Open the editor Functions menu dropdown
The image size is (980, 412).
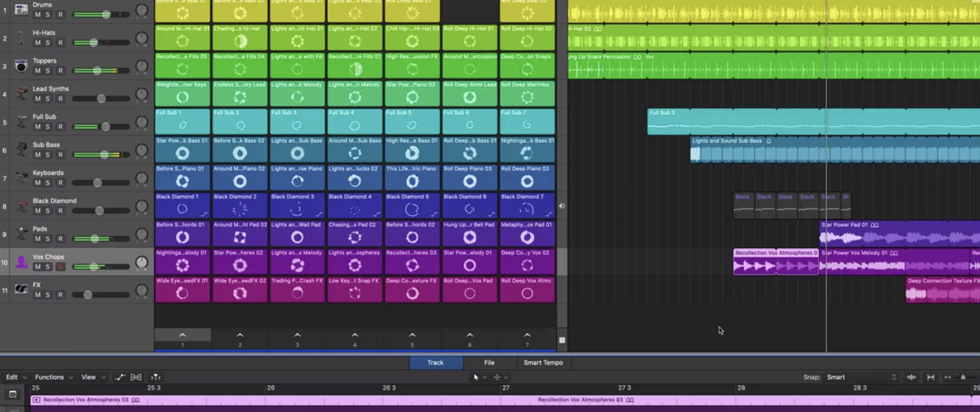point(54,377)
